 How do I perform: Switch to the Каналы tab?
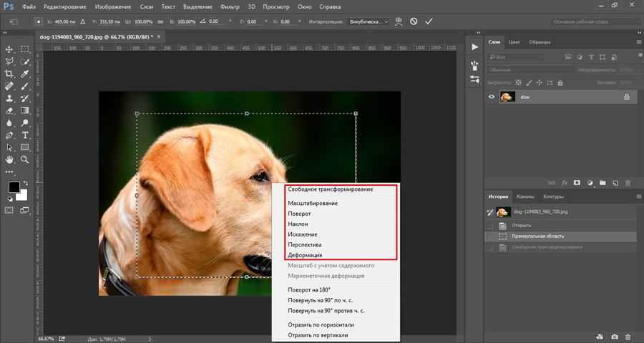(527, 197)
